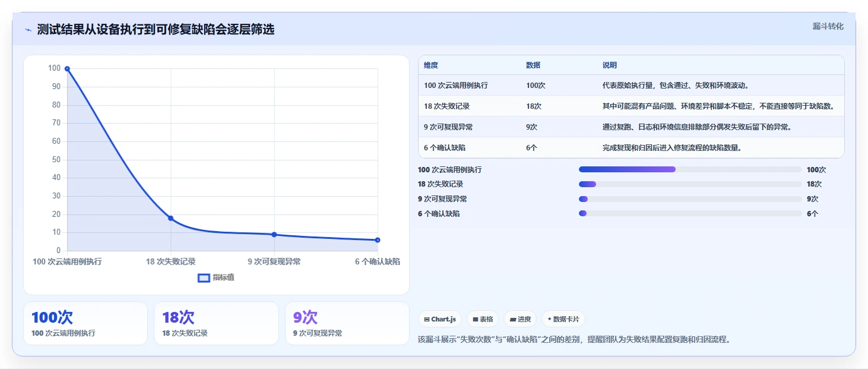This screenshot has height=369, width=868.
Task: Click the 18次 value beside progress bar
Action: (815, 184)
